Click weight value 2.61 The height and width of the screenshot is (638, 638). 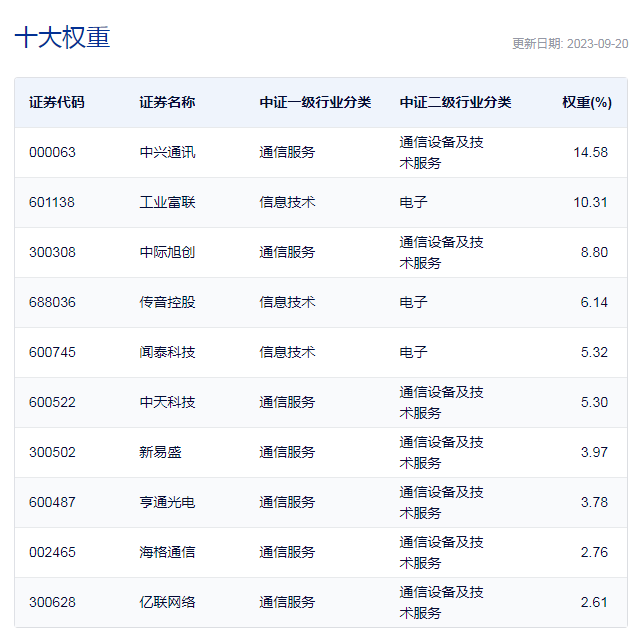(594, 603)
